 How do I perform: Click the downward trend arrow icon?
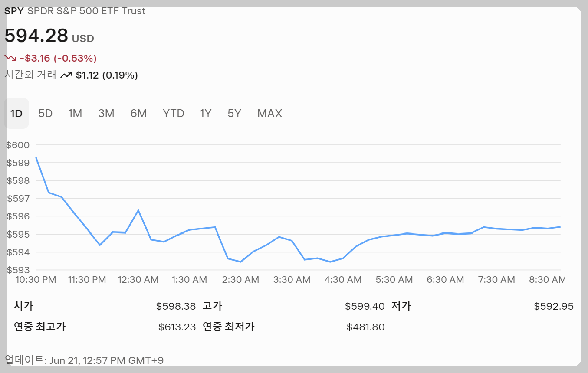point(10,58)
